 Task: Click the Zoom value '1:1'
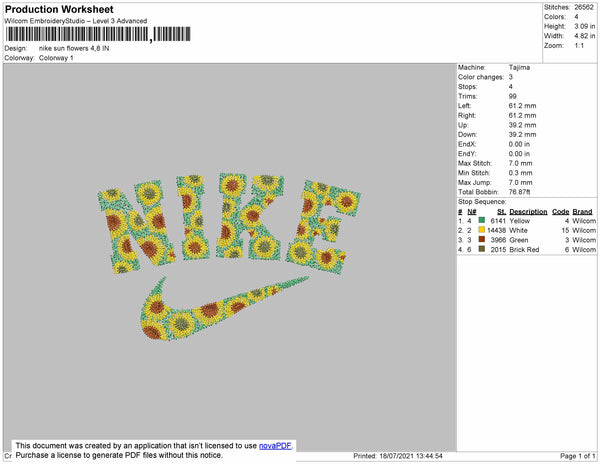pos(579,46)
